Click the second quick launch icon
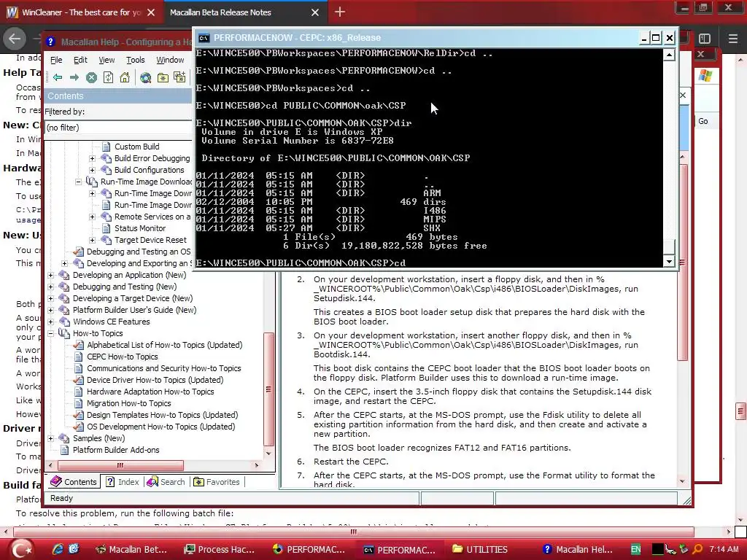The height and width of the screenshot is (560, 747). coord(74,549)
